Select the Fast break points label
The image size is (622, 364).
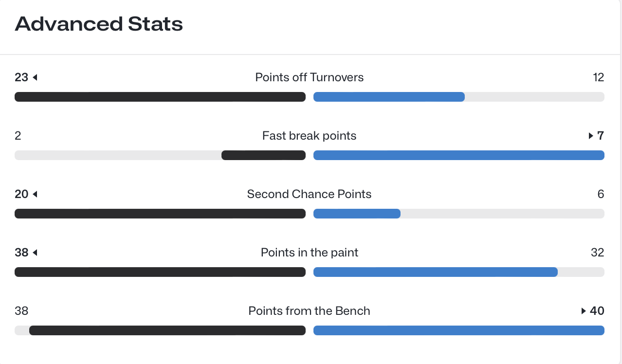pyautogui.click(x=309, y=136)
